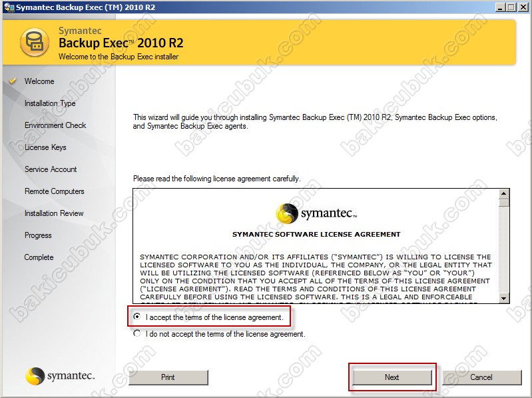Image resolution: width=532 pixels, height=398 pixels.
Task: Click the license scrollbar up arrow
Action: point(504,194)
